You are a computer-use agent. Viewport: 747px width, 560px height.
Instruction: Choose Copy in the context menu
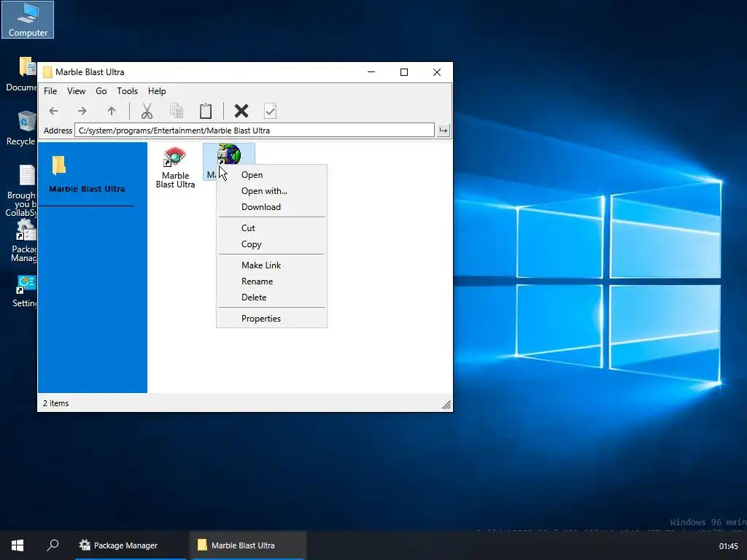point(271,244)
